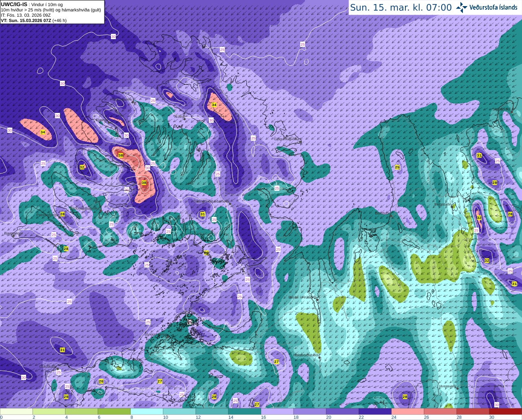522x420 pixels.
Task: Click the Gjögurflugvöllur station label
Action: [x=287, y=139]
